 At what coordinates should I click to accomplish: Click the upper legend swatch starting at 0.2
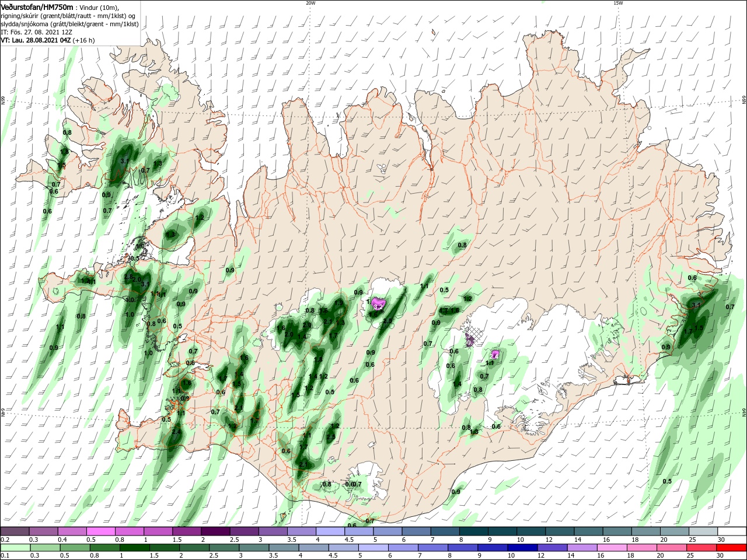pos(15,531)
